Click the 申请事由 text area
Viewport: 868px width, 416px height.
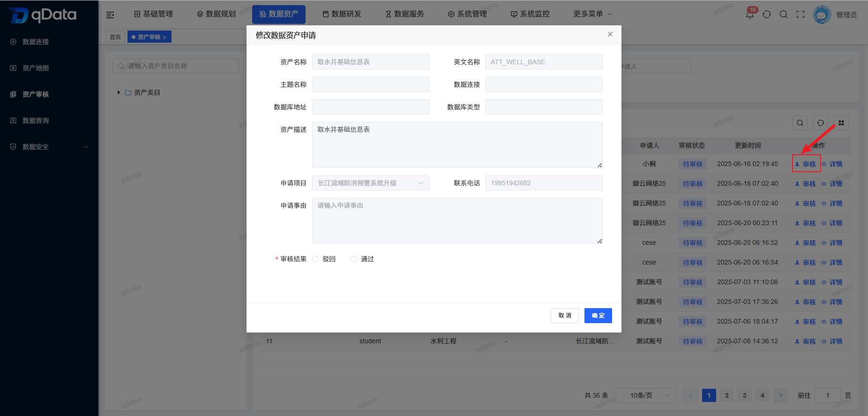click(457, 221)
